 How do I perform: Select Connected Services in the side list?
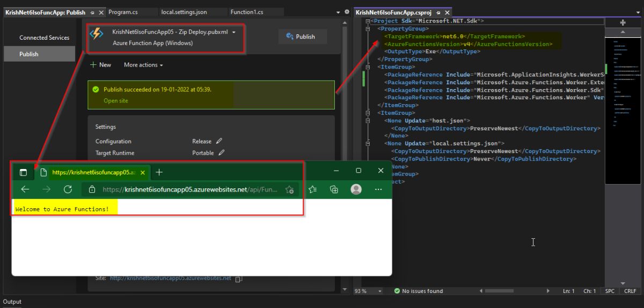coord(45,38)
